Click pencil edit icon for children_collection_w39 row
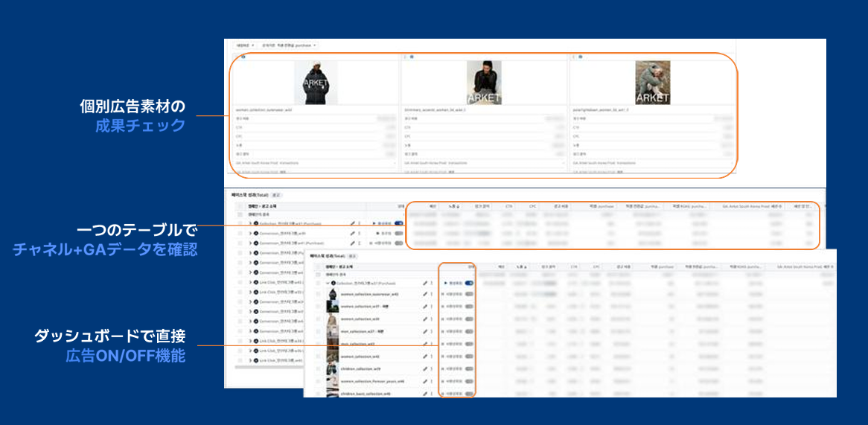The width and height of the screenshot is (868, 425). click(x=425, y=368)
